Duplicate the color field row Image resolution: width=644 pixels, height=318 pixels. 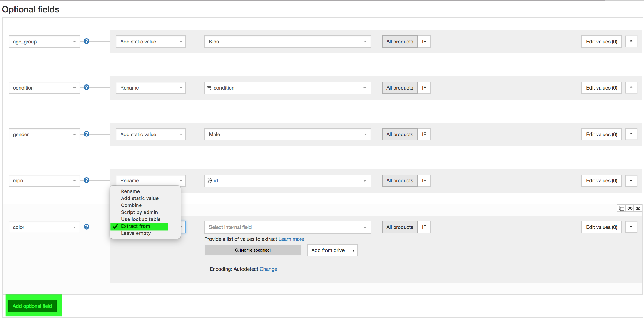click(621, 208)
